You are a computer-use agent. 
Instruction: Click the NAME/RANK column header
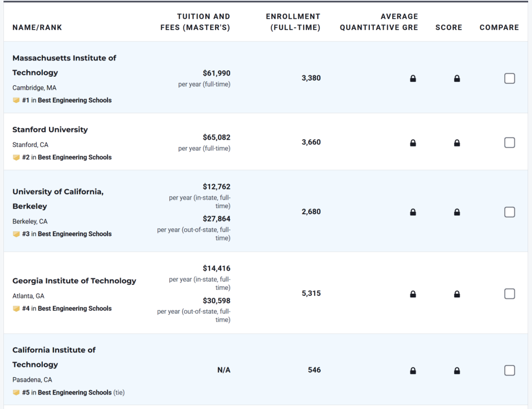[x=37, y=28]
